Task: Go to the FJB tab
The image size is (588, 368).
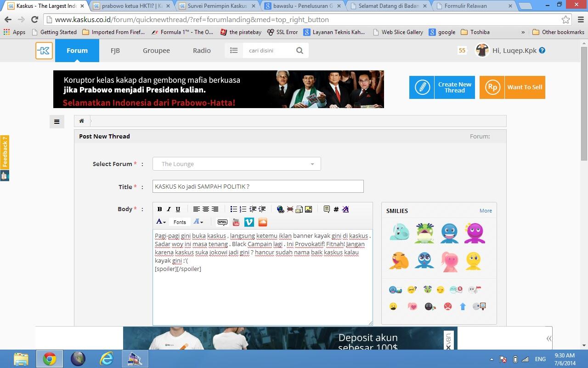Action: [115, 51]
